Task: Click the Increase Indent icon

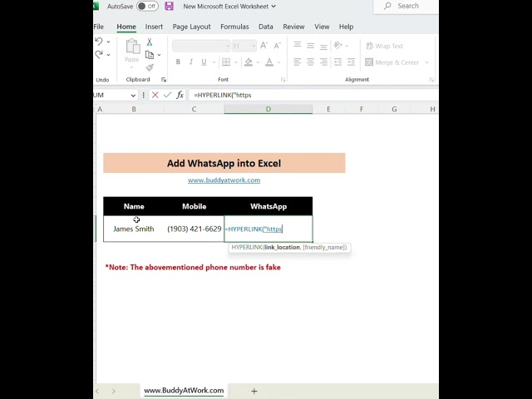Action: 351,62
